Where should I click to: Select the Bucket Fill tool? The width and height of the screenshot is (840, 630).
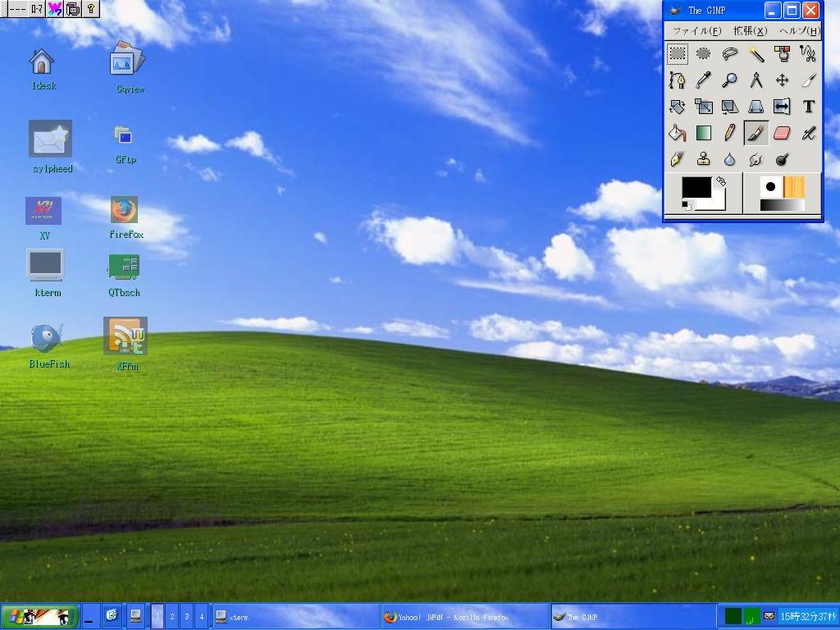(677, 132)
